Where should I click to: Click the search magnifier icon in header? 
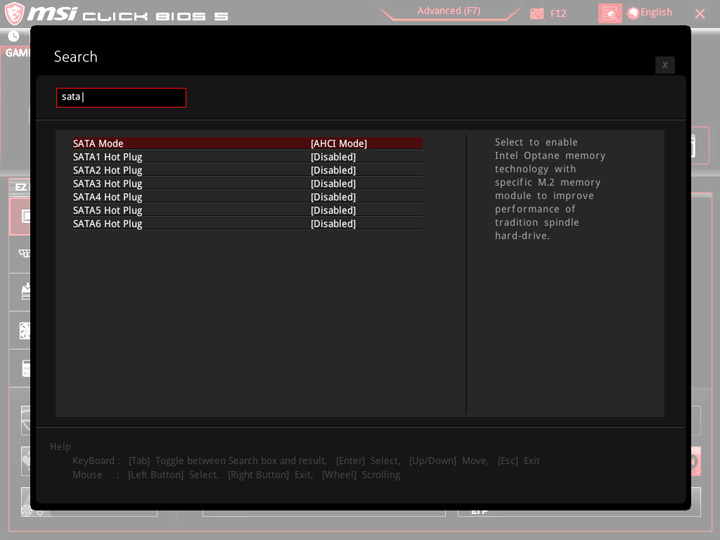click(610, 13)
